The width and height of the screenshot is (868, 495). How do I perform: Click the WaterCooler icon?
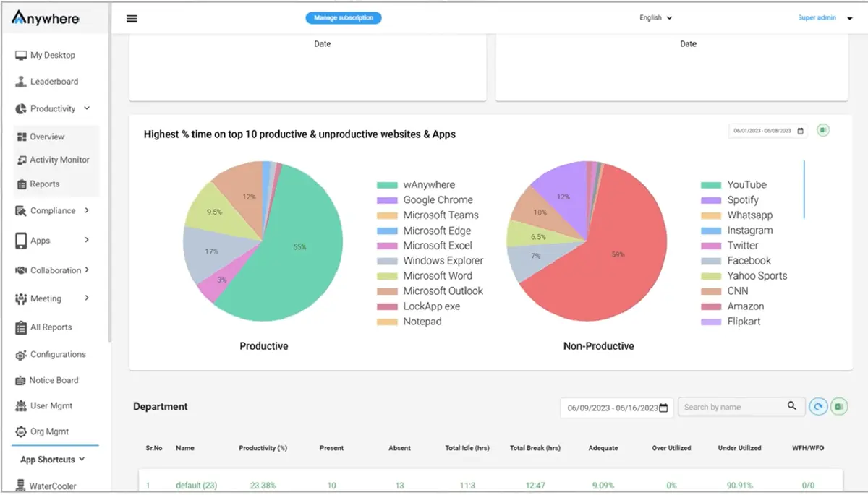pos(21,486)
